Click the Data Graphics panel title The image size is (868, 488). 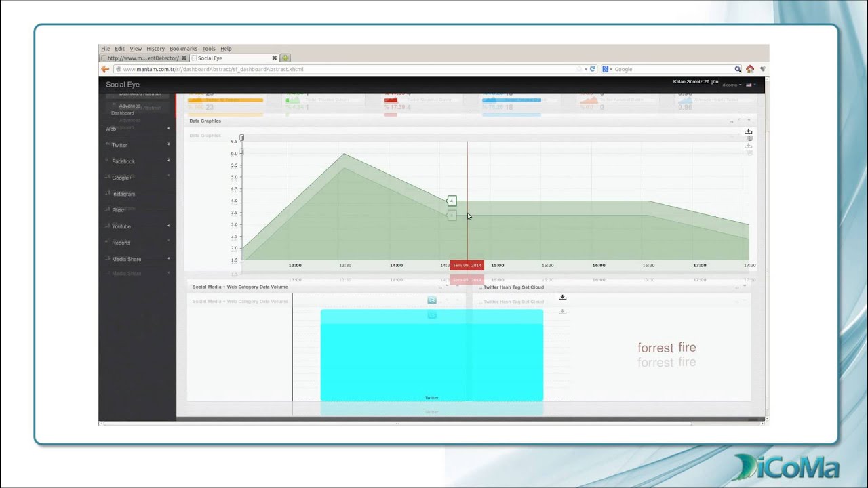205,121
